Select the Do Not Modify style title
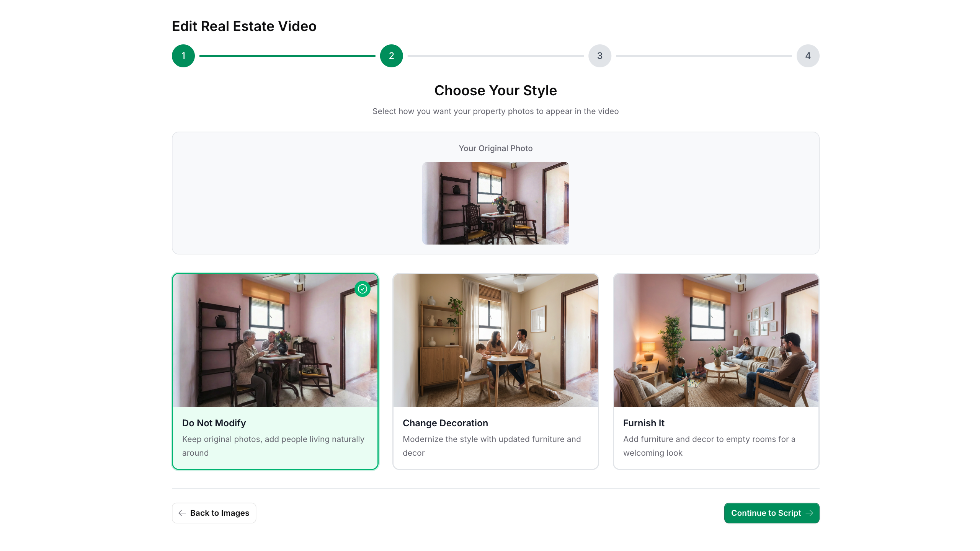This screenshot has height=551, width=980. tap(214, 423)
